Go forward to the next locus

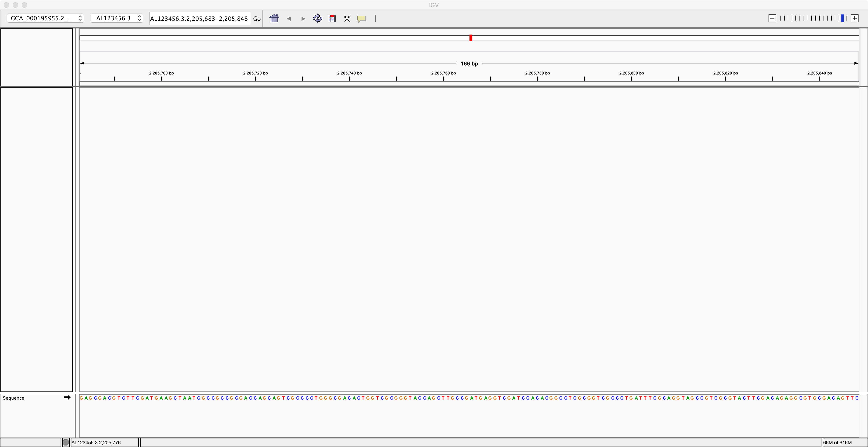click(x=303, y=19)
